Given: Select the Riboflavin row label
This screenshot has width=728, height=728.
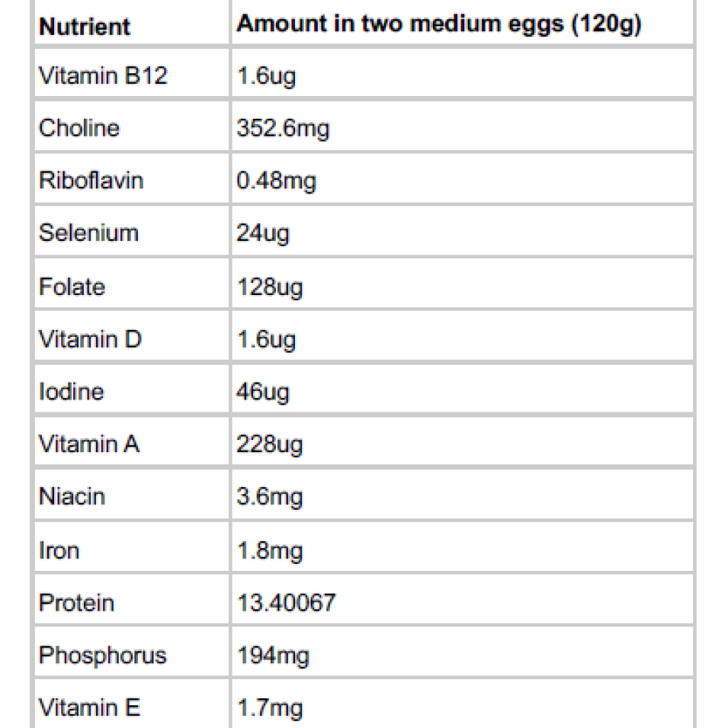Looking at the screenshot, I should [x=91, y=181].
